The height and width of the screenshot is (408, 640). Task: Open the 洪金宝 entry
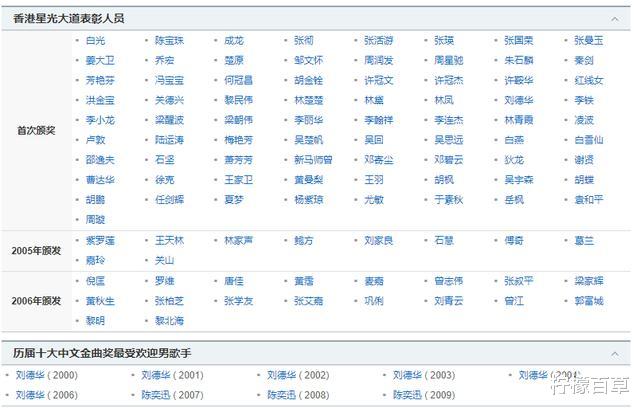[x=100, y=100]
